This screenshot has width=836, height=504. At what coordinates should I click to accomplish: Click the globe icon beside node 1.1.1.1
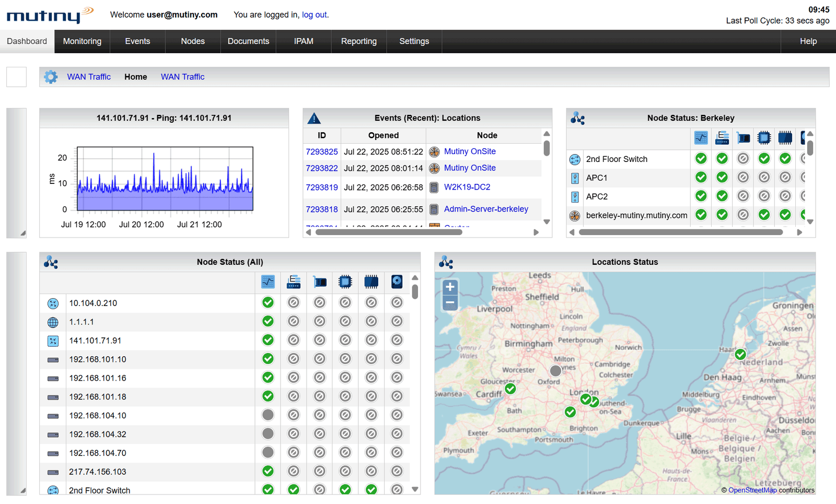click(x=53, y=322)
